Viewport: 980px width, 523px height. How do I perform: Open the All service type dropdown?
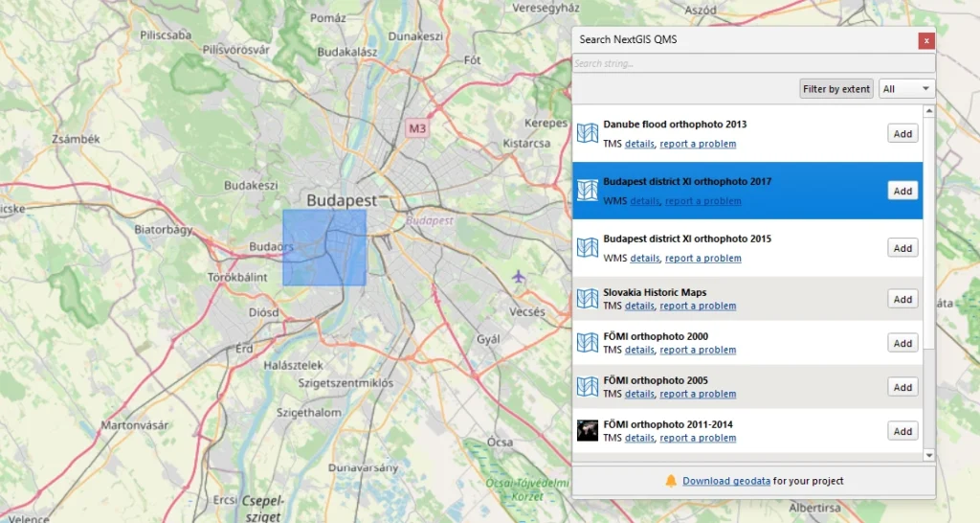click(906, 89)
